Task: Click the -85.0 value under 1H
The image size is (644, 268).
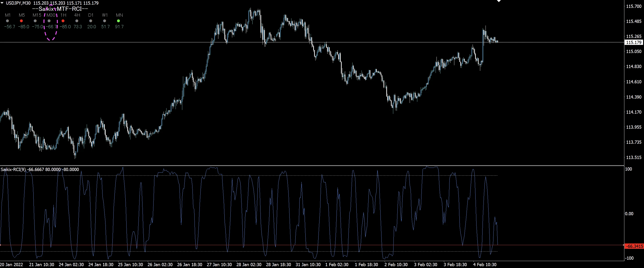Action: pos(65,27)
